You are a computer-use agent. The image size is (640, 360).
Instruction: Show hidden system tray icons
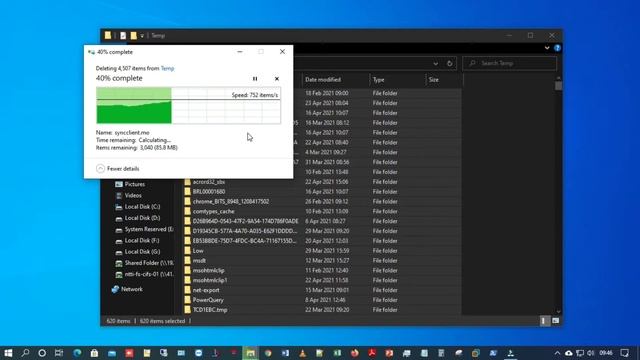(x=557, y=353)
